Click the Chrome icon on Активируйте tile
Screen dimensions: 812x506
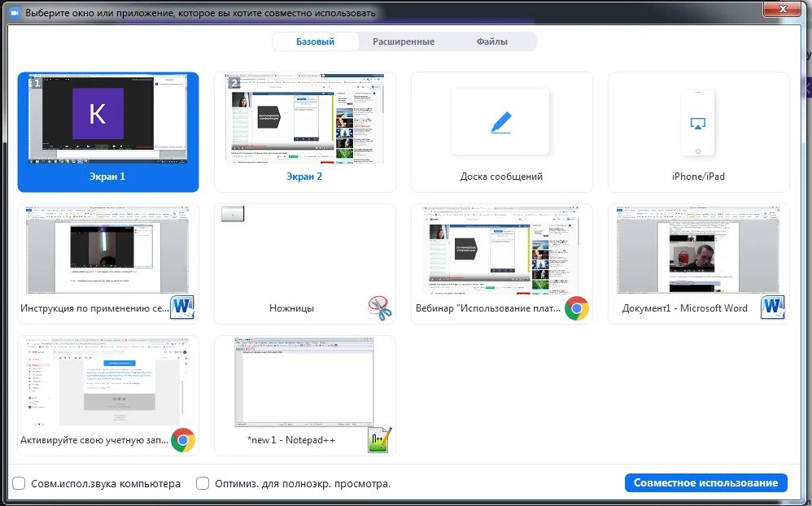tap(183, 440)
